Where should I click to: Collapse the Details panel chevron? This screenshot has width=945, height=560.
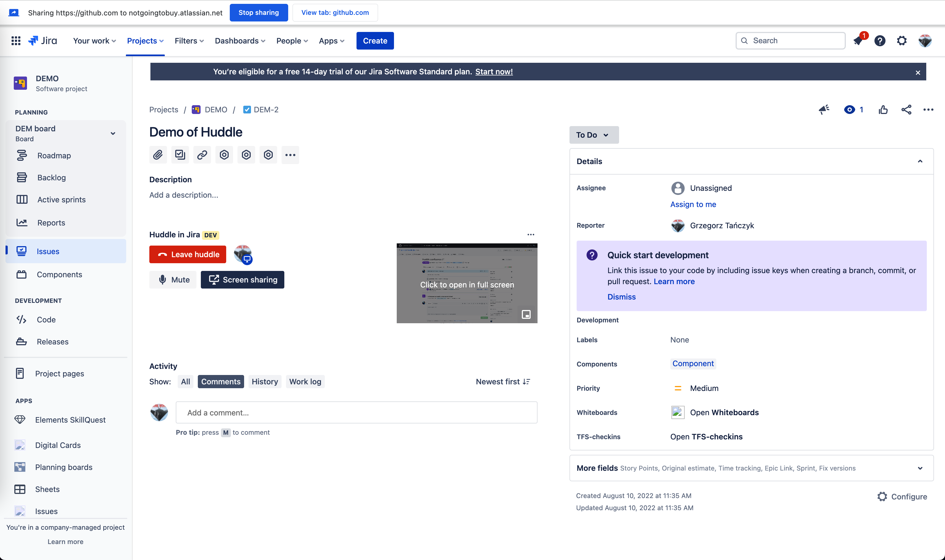[920, 162]
